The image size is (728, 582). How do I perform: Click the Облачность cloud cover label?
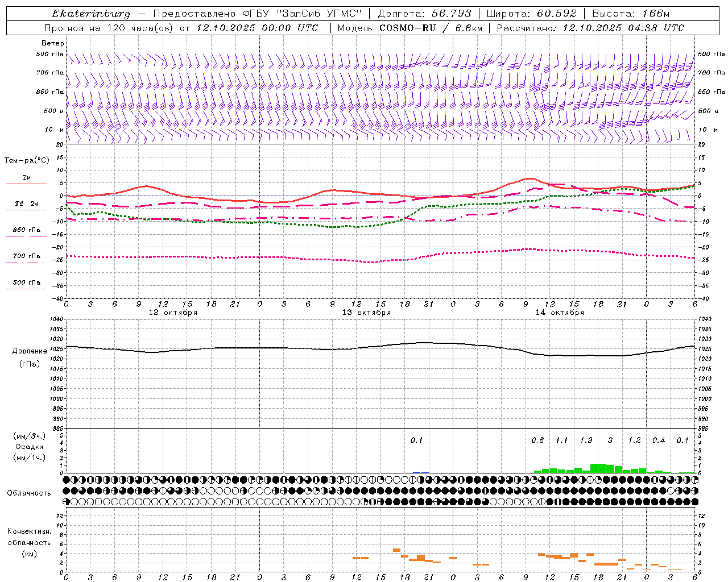[x=29, y=493]
